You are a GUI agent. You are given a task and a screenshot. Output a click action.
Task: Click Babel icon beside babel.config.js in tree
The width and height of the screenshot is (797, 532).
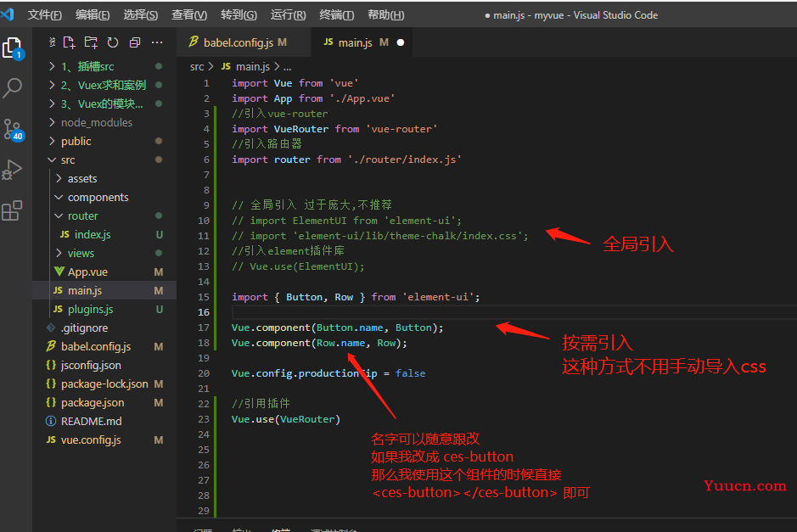click(x=51, y=346)
